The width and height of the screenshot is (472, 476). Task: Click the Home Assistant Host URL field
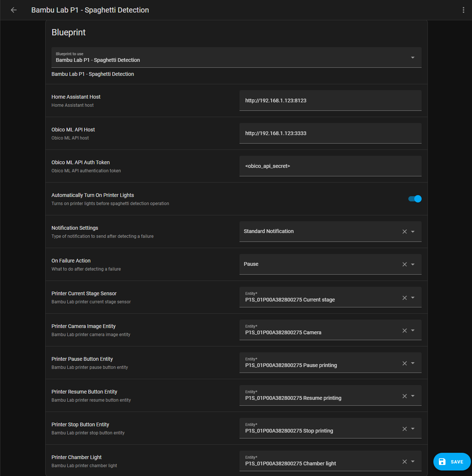click(330, 101)
